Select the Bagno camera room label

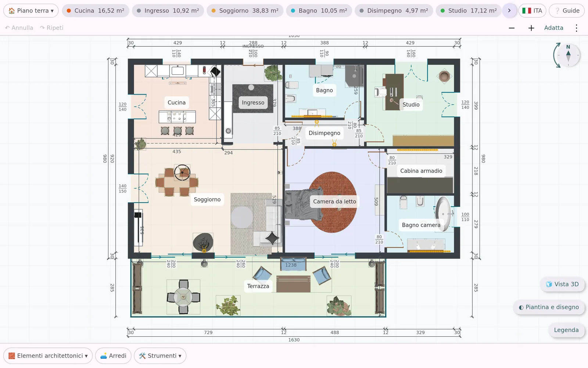pyautogui.click(x=421, y=225)
